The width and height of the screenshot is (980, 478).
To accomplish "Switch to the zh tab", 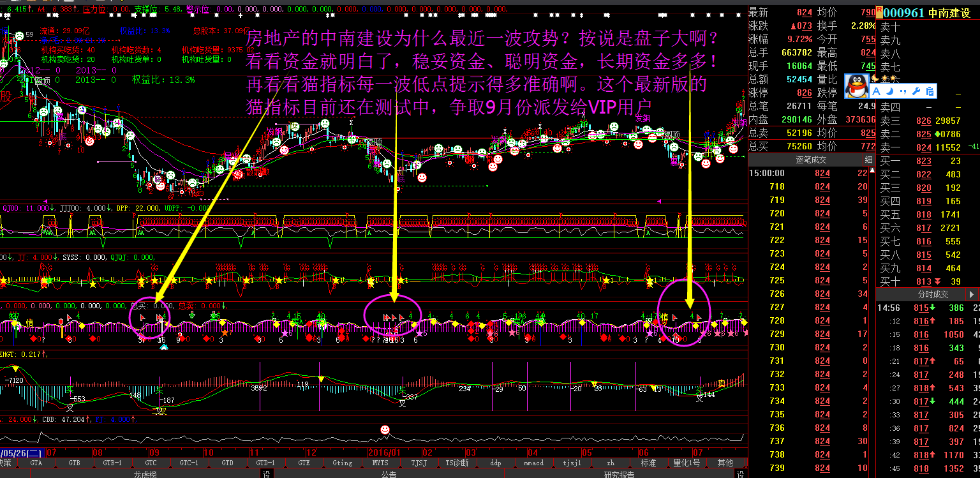I will [610, 463].
